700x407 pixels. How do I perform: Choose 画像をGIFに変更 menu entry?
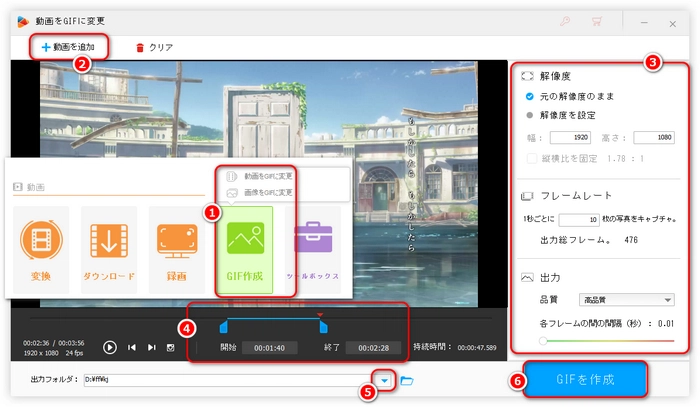coord(263,192)
